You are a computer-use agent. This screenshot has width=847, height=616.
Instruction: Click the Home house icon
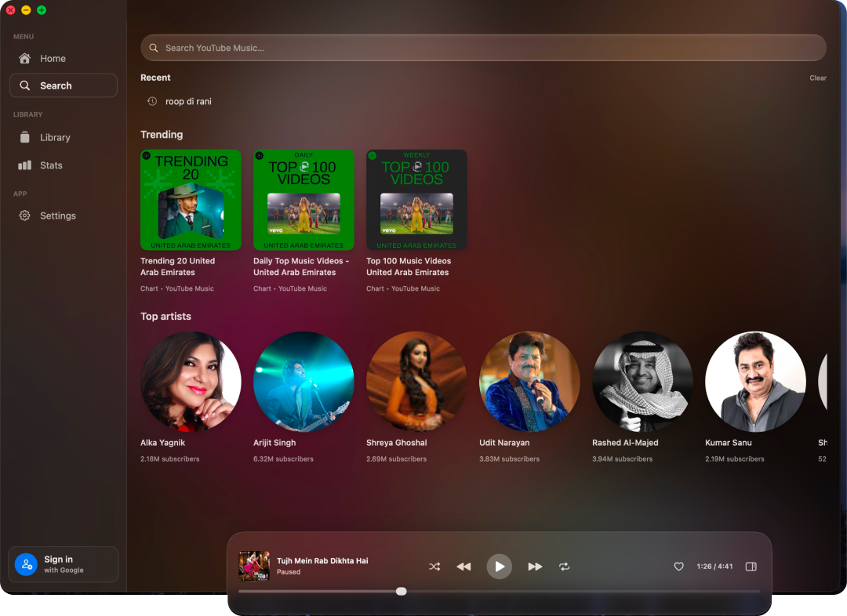click(25, 58)
